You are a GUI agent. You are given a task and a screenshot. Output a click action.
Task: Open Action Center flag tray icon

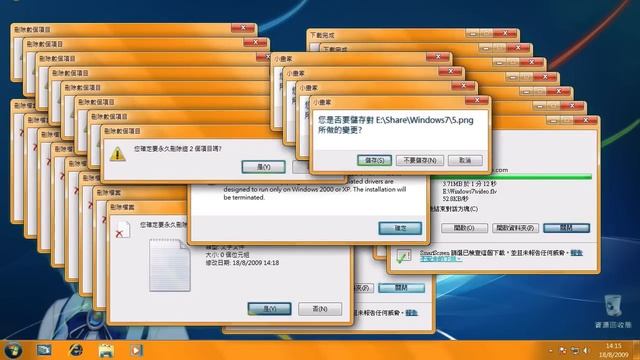[563, 351]
